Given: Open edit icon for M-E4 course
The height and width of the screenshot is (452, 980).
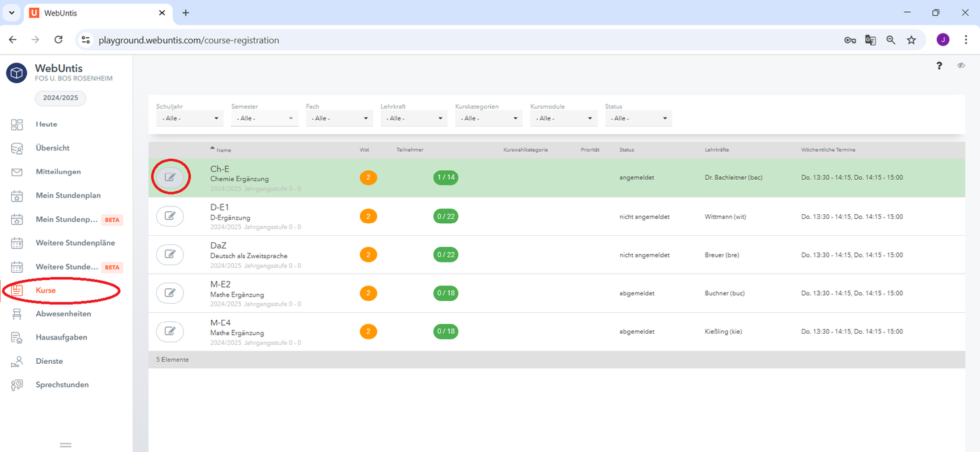Looking at the screenshot, I should 169,332.
